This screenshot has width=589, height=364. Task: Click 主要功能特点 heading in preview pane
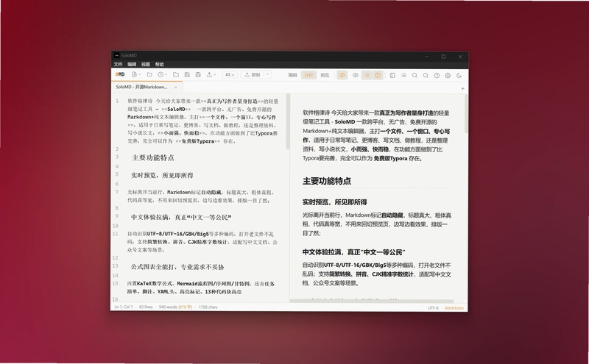pos(327,181)
